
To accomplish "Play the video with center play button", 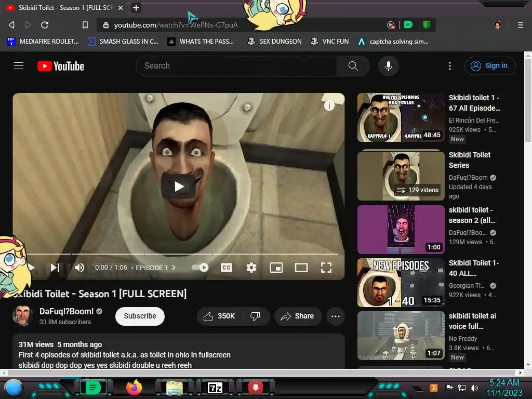I will 179,187.
